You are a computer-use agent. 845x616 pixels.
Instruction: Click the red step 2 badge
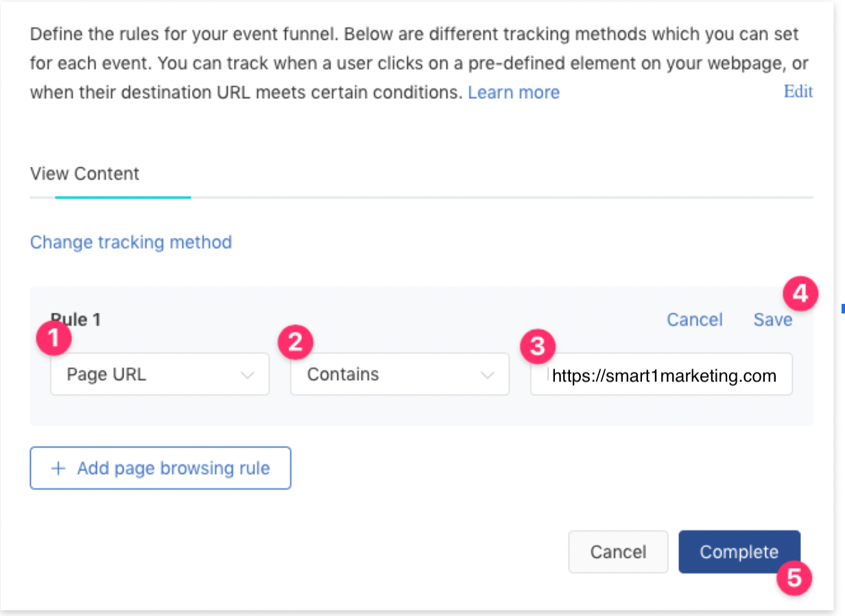click(295, 342)
